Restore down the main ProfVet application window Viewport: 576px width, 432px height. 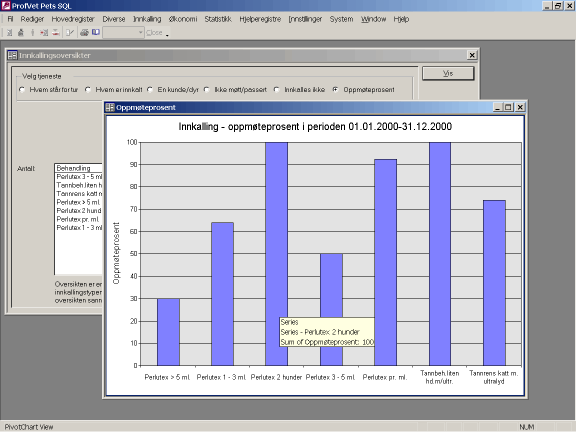coord(558,6)
